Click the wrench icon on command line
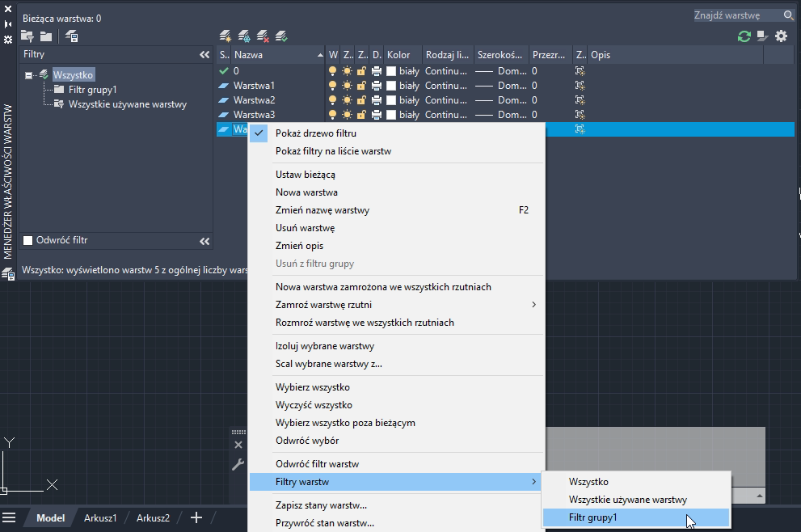This screenshot has width=801, height=532. (x=238, y=464)
